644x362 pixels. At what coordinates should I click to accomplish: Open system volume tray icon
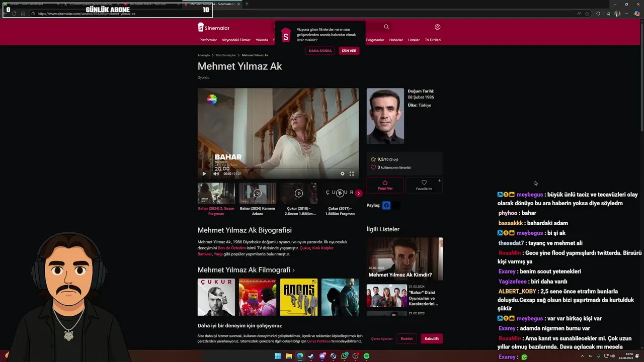(x=612, y=356)
